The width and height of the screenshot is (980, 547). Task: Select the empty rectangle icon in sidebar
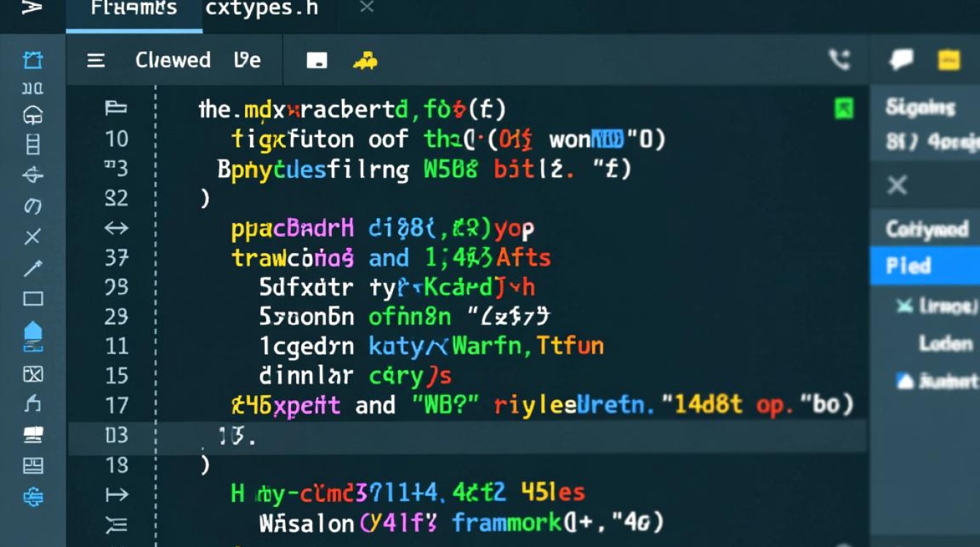pos(33,298)
